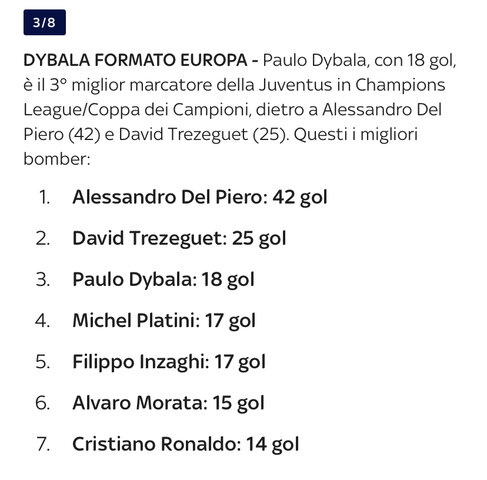
Task: Click the 3/8 slide counter badge
Action: click(x=44, y=22)
